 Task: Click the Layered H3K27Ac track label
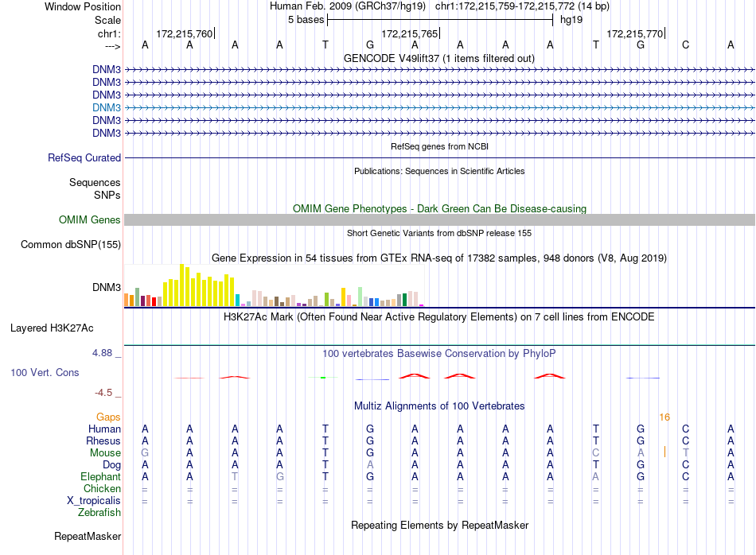coord(52,328)
